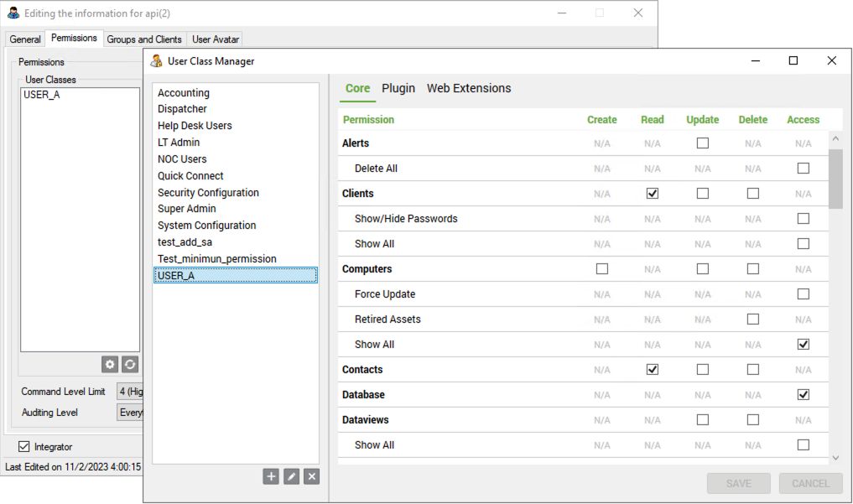853x504 pixels.
Task: Uncheck the Integrator checkbox
Action: point(24,447)
